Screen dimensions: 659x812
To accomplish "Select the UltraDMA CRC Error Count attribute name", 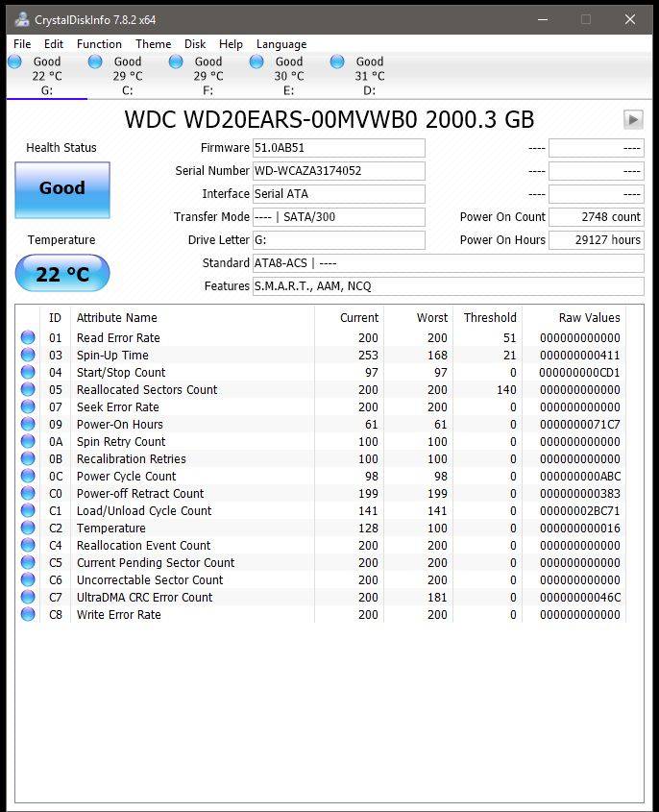I will coord(144,597).
